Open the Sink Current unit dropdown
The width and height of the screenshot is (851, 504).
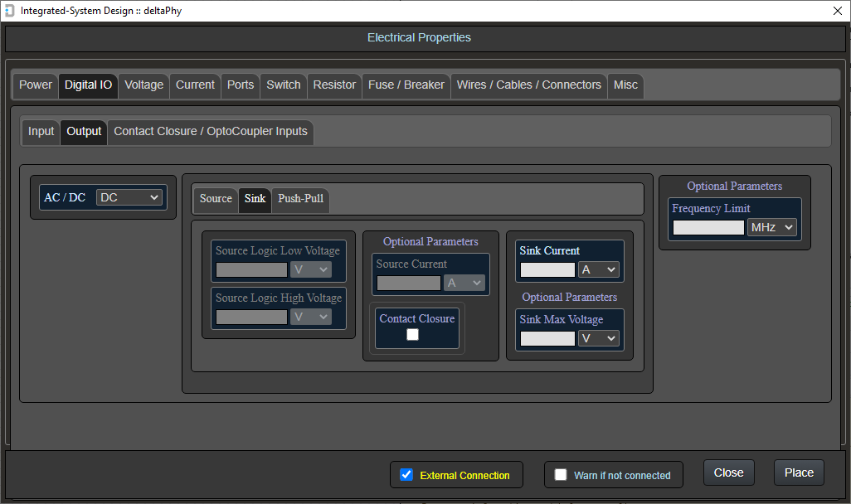click(599, 269)
